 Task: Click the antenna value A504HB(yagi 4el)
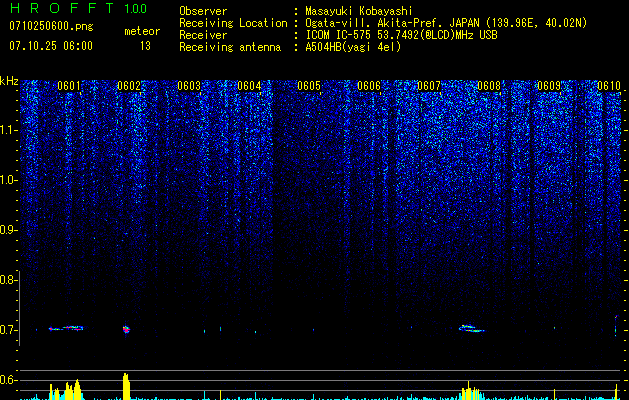353,47
